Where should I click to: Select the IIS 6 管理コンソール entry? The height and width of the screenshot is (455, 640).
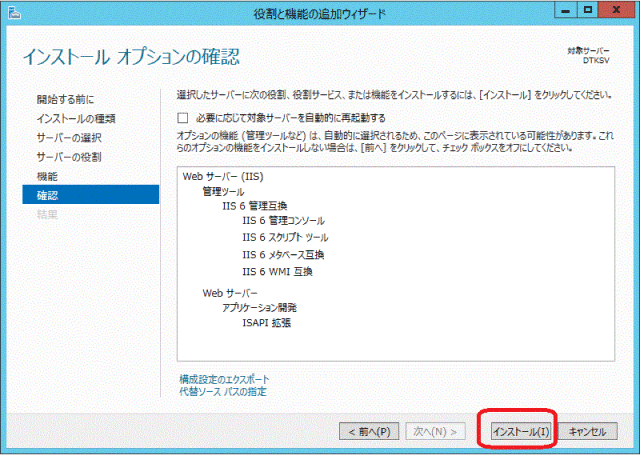coord(283,221)
